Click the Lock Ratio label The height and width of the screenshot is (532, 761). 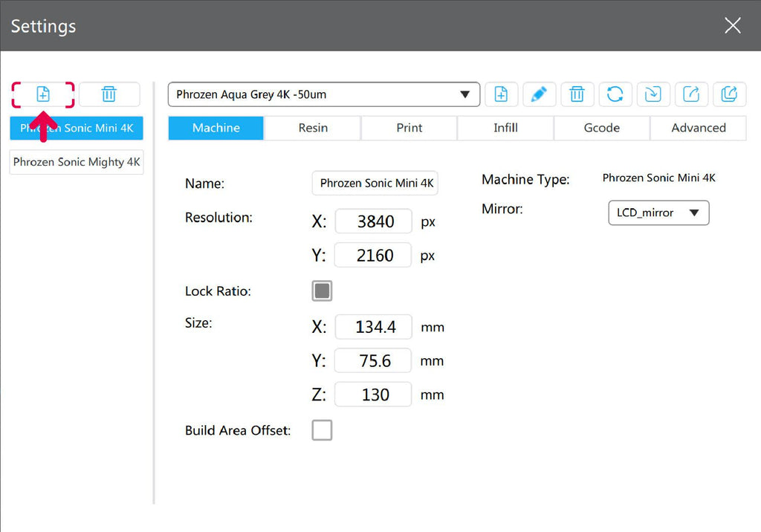[218, 291]
